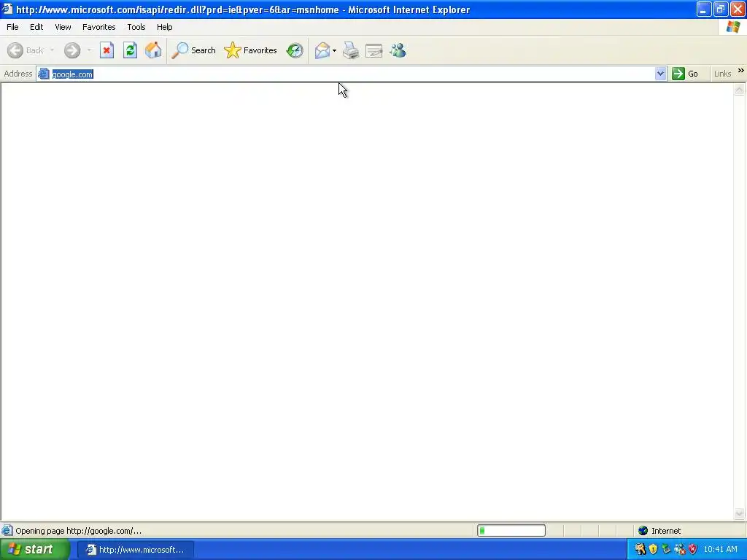
Task: Click the page loading progress bar
Action: point(511,531)
